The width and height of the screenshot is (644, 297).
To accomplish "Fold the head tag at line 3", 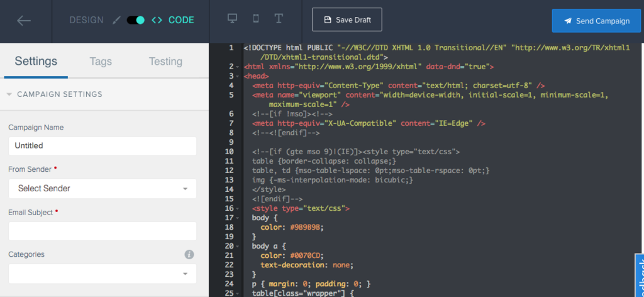I will pos(237,76).
